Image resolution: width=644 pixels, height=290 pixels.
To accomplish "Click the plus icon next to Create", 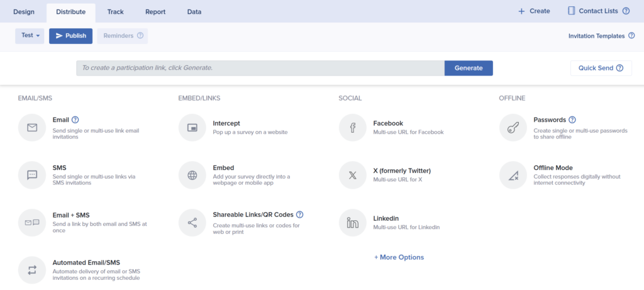I will (521, 11).
